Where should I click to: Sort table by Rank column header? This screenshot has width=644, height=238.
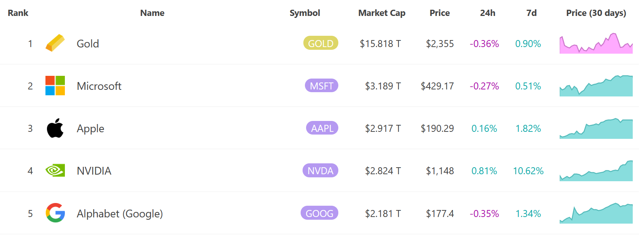18,13
